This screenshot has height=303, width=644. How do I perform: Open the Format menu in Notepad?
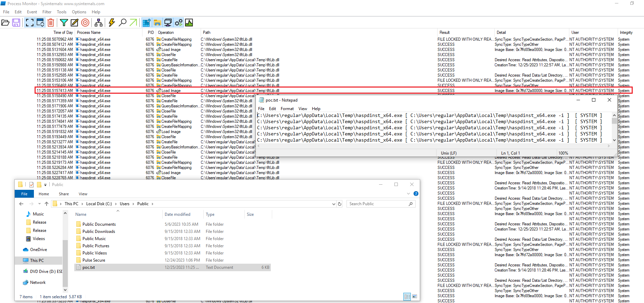[x=287, y=109]
